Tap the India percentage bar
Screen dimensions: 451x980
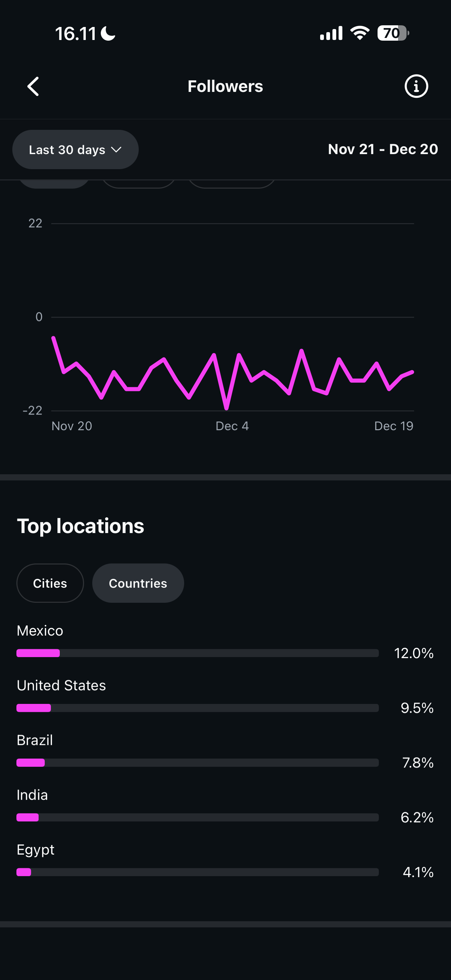[197, 818]
